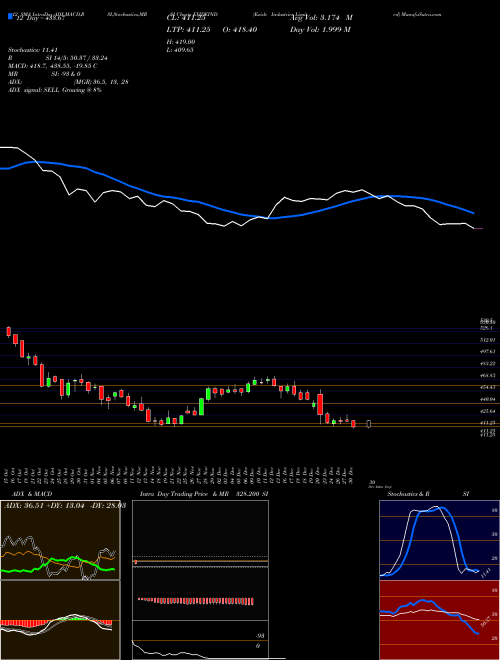The image size is (500, 660).
Task: Select the H: 419.00 high price
Action: tap(181, 42)
